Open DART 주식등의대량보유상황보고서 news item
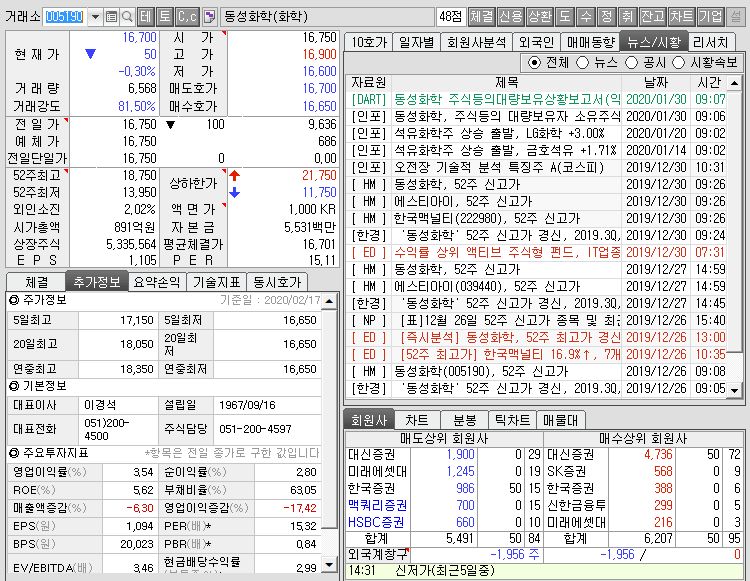The width and height of the screenshot is (750, 581). [536, 99]
